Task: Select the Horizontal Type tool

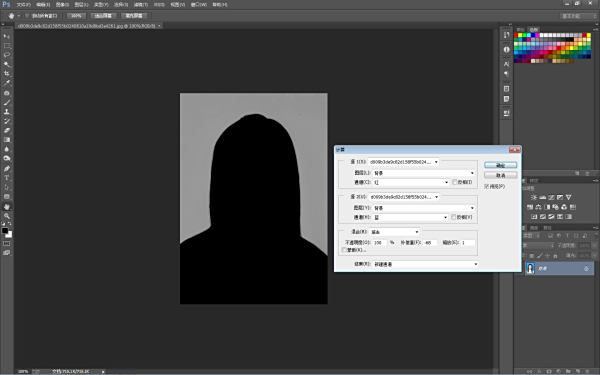Action: pyautogui.click(x=7, y=178)
